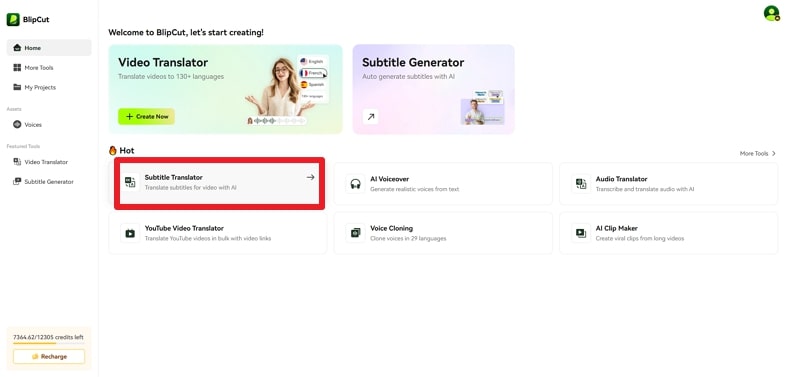Open the AI Clip Maker tool
The image size is (788, 377).
point(668,233)
